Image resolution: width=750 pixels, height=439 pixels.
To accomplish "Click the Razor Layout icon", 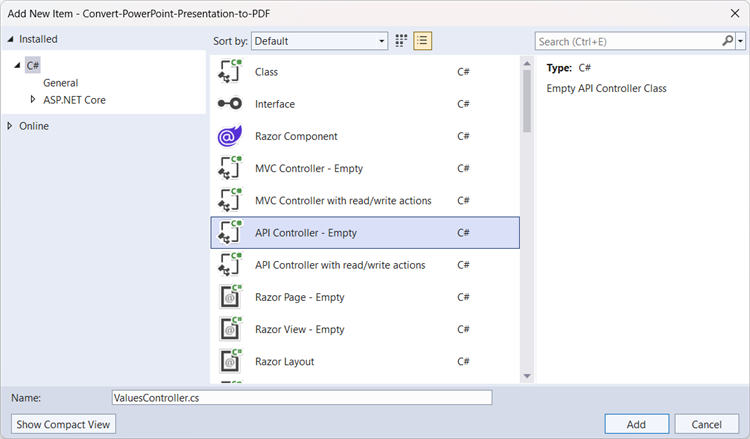I will tap(230, 361).
